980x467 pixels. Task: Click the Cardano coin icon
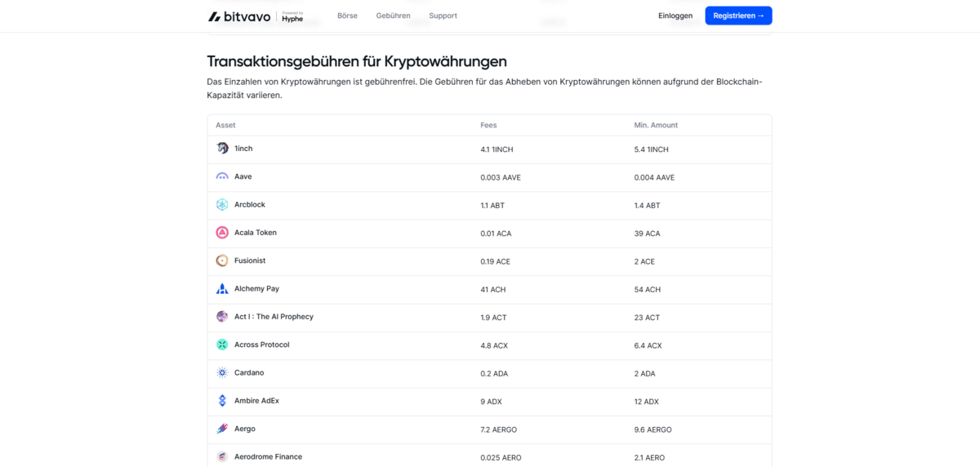222,373
